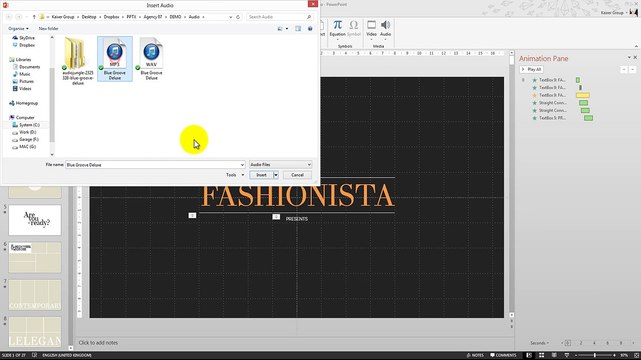
Task: Click the Search Audio field
Action: (x=280, y=17)
